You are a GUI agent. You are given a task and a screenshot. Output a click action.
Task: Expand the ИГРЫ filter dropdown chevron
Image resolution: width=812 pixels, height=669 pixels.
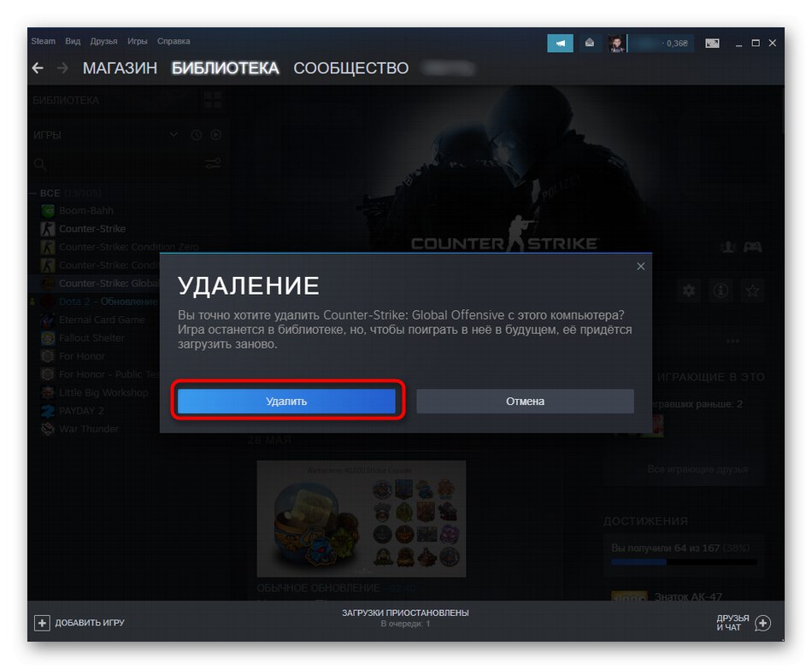coord(174,135)
